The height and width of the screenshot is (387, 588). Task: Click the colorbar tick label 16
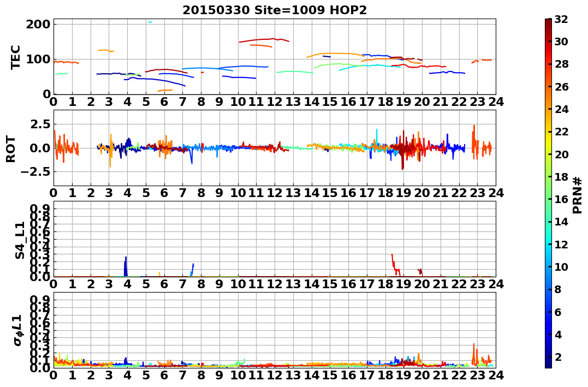(x=561, y=199)
